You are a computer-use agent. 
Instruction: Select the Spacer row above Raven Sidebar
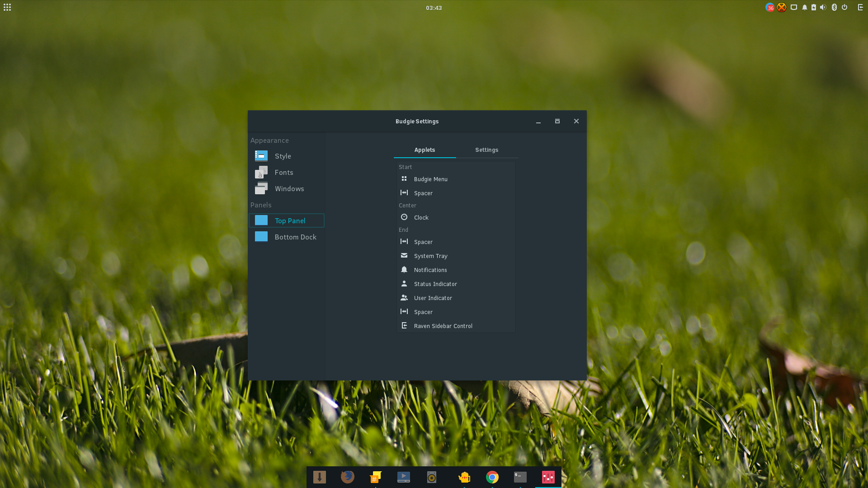tap(456, 312)
